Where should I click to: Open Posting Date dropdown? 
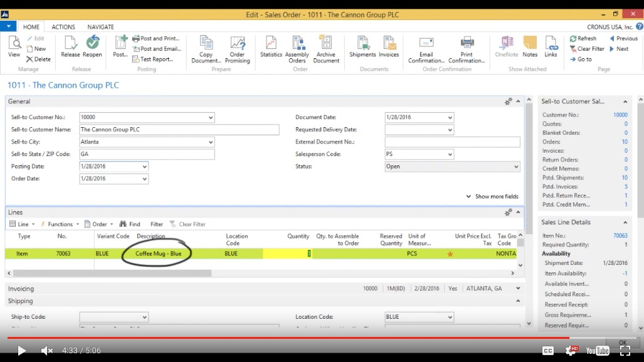click(x=144, y=167)
